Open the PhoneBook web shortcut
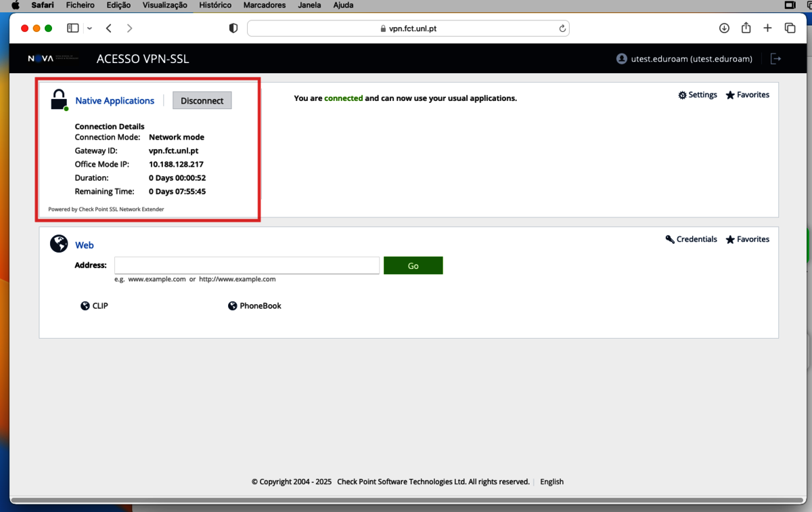This screenshot has width=812, height=512. click(255, 306)
